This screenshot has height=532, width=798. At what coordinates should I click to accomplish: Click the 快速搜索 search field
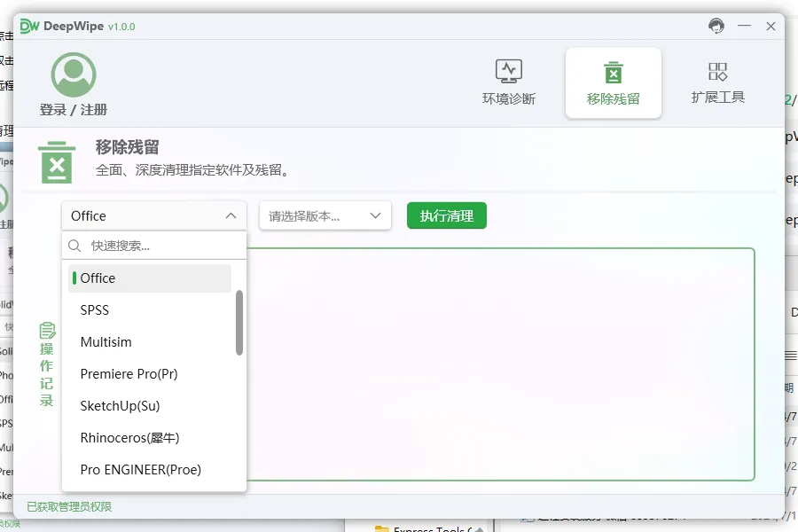(154, 246)
